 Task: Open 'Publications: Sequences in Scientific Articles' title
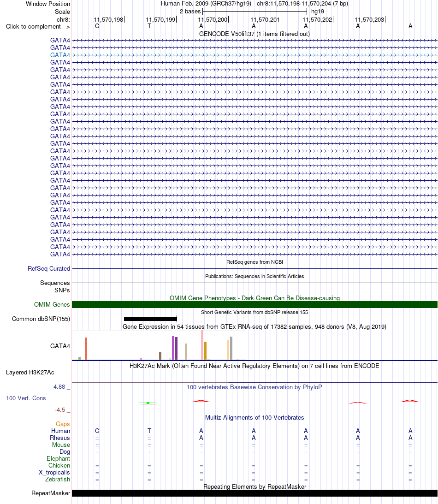pyautogui.click(x=255, y=276)
